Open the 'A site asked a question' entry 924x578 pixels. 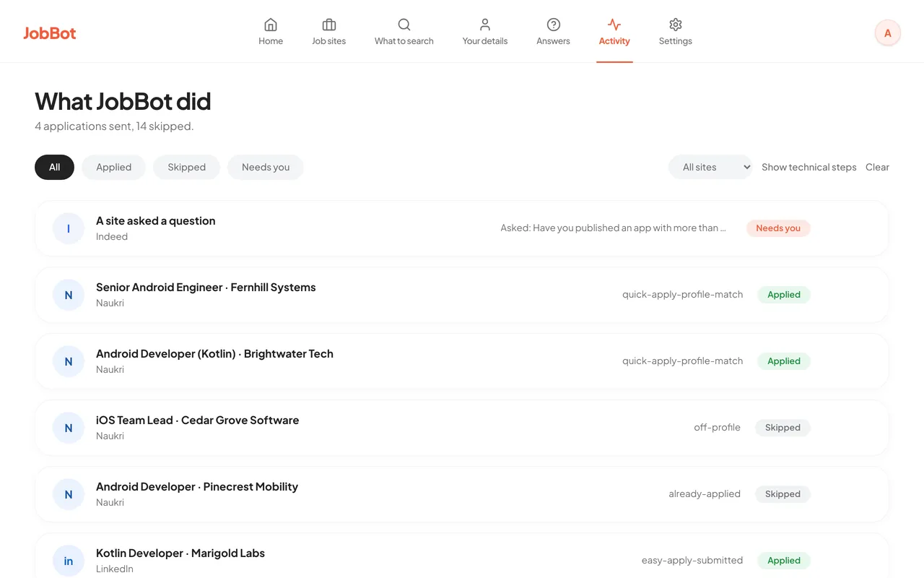(x=461, y=228)
